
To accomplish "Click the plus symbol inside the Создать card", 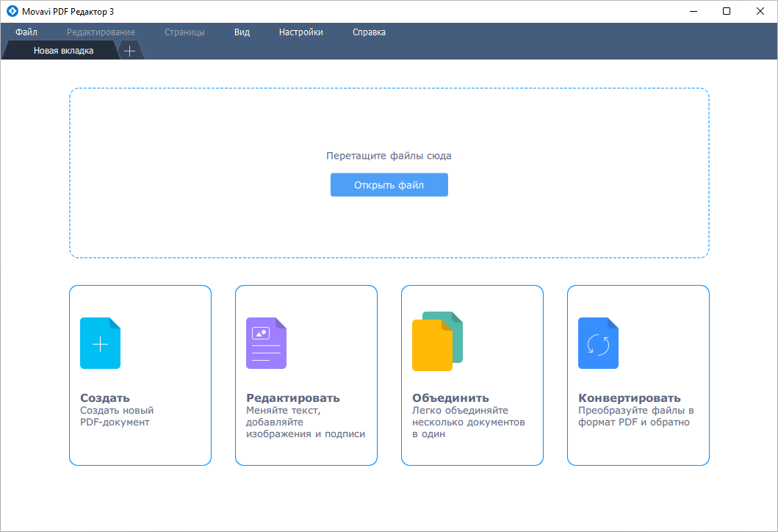I will click(99, 342).
